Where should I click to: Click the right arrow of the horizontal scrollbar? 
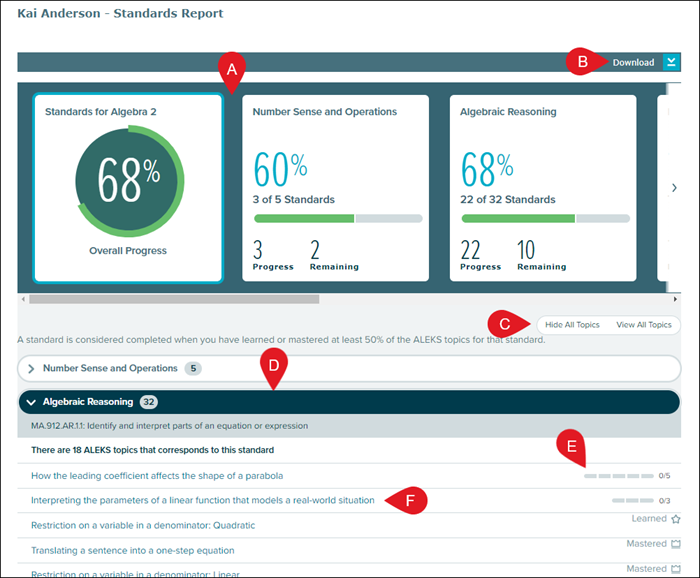click(676, 298)
